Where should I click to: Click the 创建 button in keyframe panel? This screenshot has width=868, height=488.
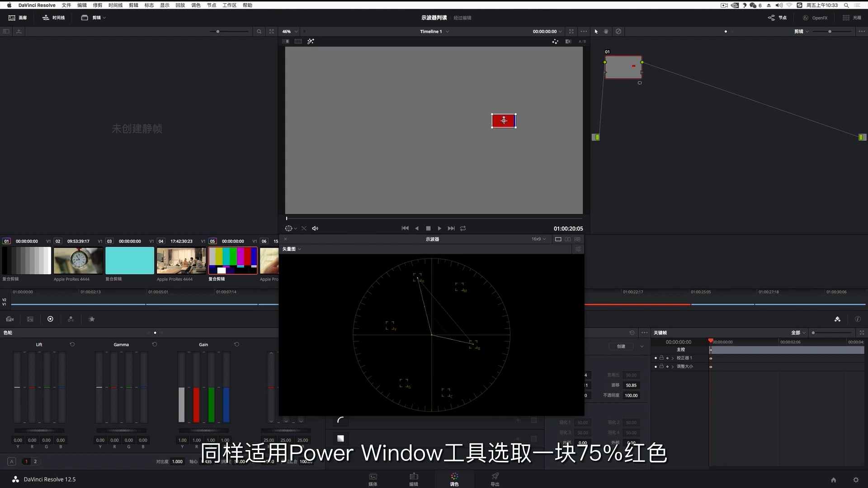(620, 347)
